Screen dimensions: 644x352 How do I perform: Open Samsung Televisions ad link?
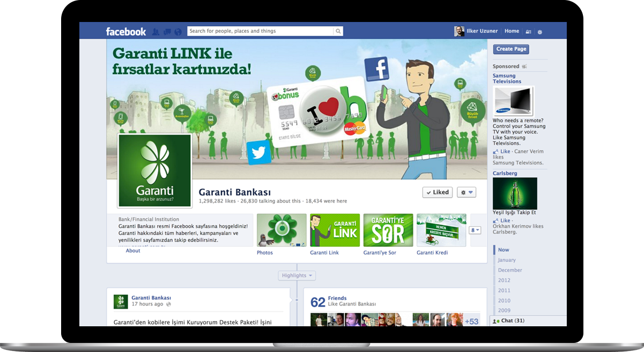point(507,79)
